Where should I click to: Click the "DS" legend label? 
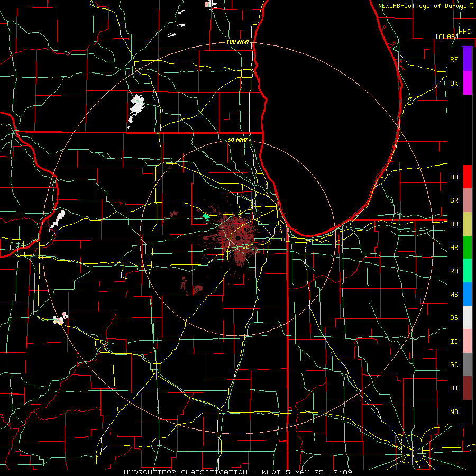point(454,318)
